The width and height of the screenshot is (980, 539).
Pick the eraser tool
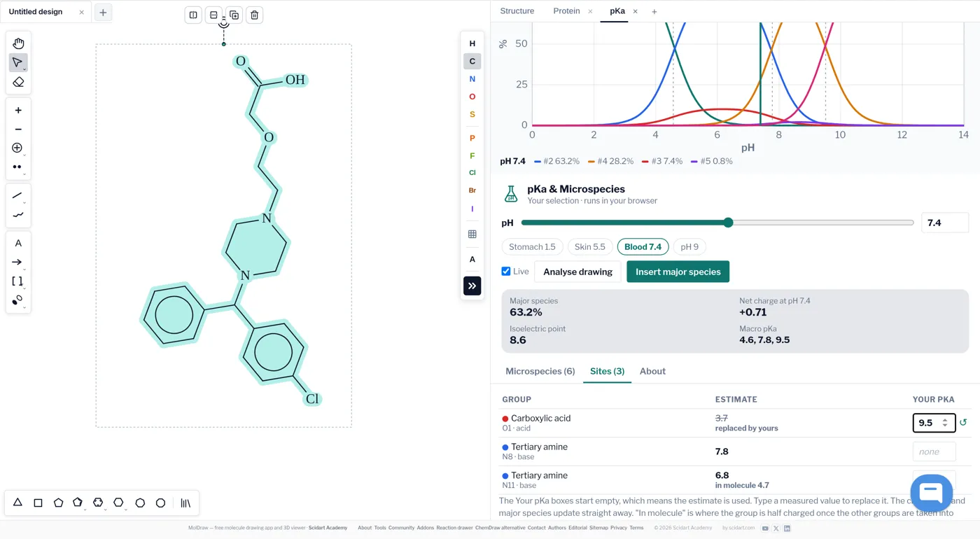tap(18, 82)
